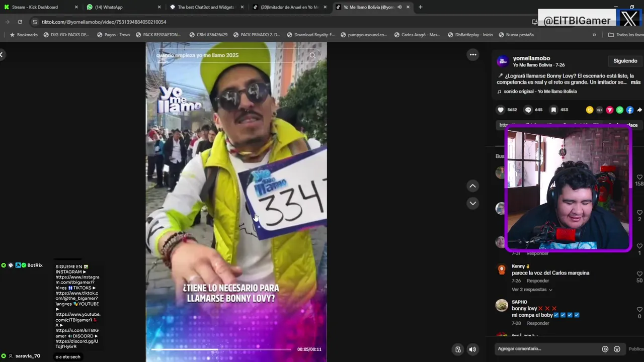The image size is (644, 362).
Task: Send to friends via red paper-plane icon
Action: 609,110
